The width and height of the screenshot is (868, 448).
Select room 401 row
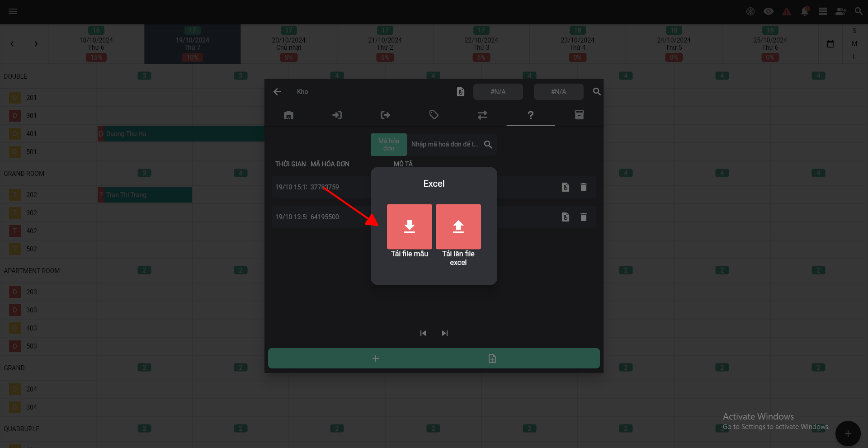coord(48,134)
